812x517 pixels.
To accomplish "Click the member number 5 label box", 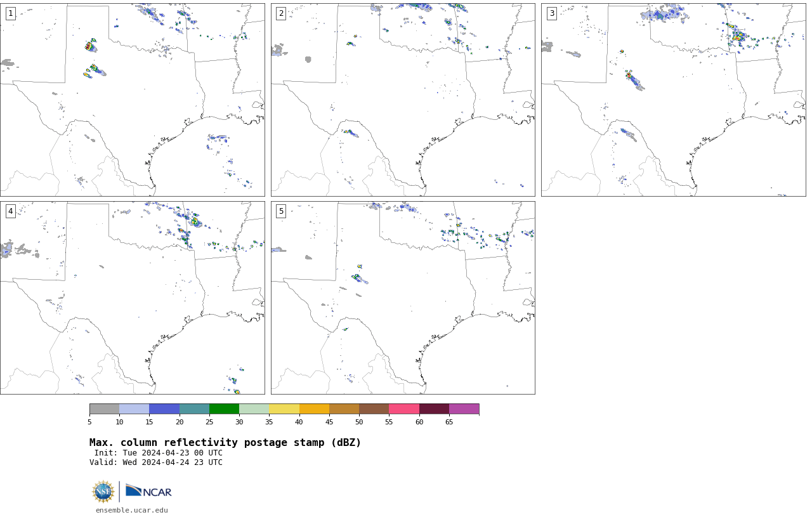I will pyautogui.click(x=281, y=211).
